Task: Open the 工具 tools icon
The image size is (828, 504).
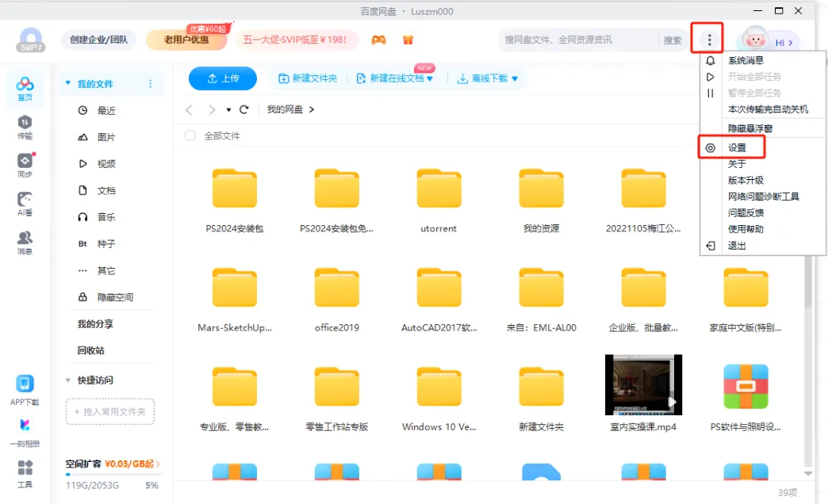Action: (x=25, y=473)
